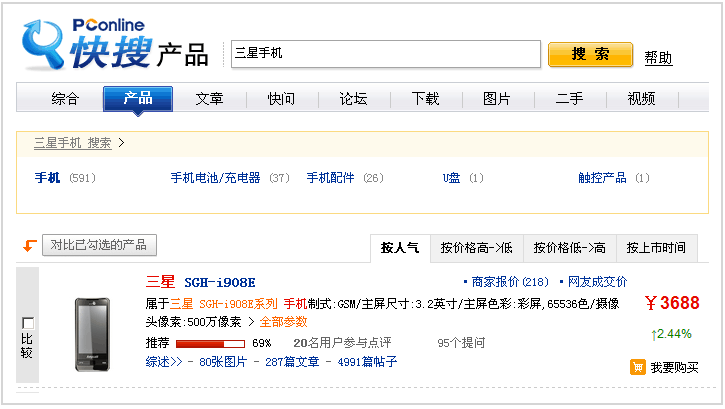Image resolution: width=725 pixels, height=409 pixels.
Task: Click the ¥3688 price
Action: coord(672,303)
